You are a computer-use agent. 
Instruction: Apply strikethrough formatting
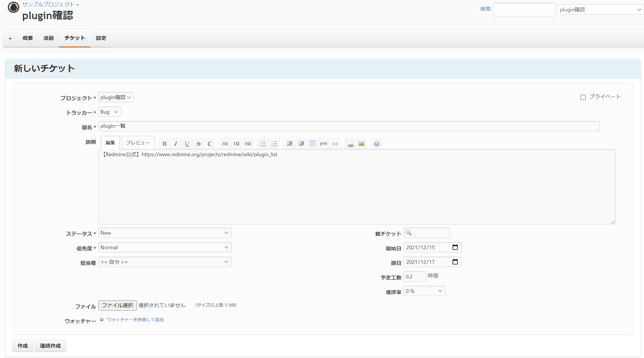coord(198,144)
